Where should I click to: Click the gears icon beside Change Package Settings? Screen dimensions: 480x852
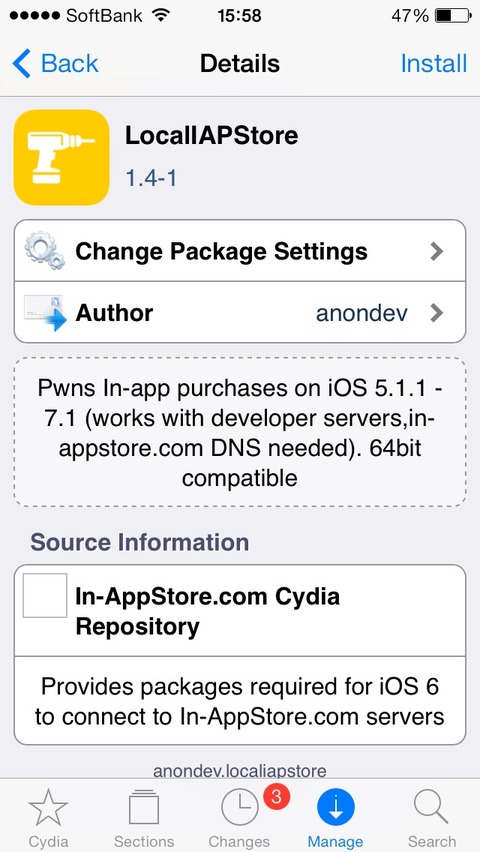coord(45,250)
